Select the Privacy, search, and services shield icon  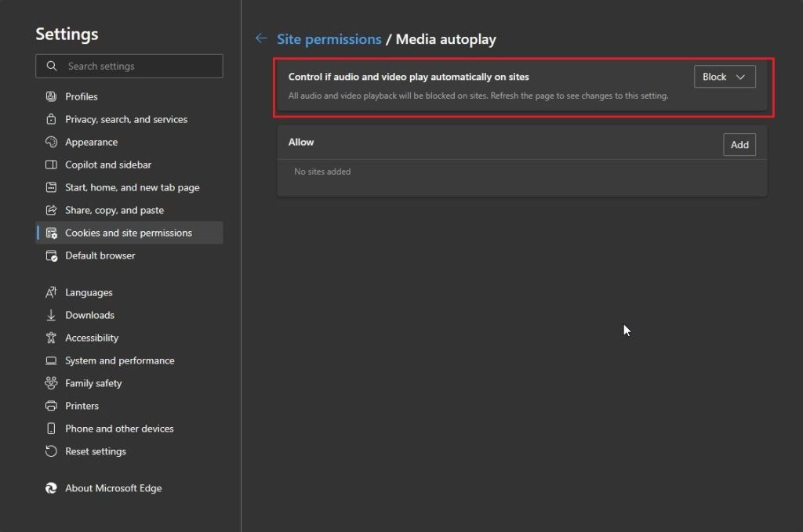50,118
